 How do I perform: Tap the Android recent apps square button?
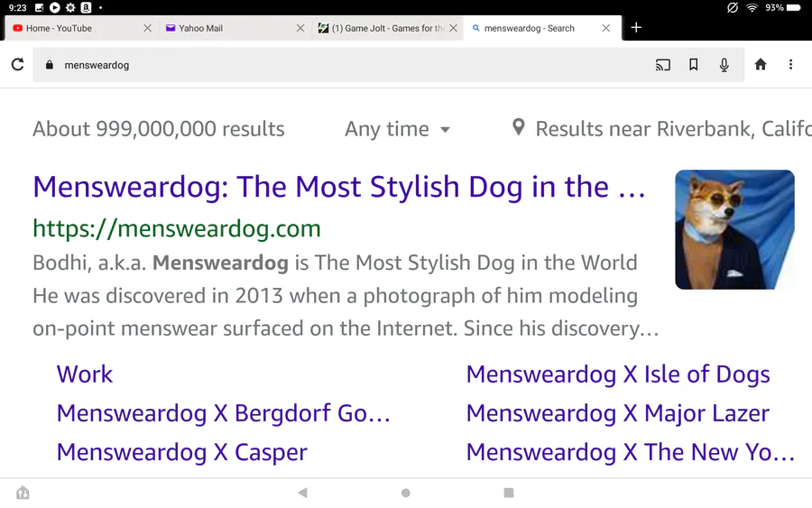[x=509, y=493]
